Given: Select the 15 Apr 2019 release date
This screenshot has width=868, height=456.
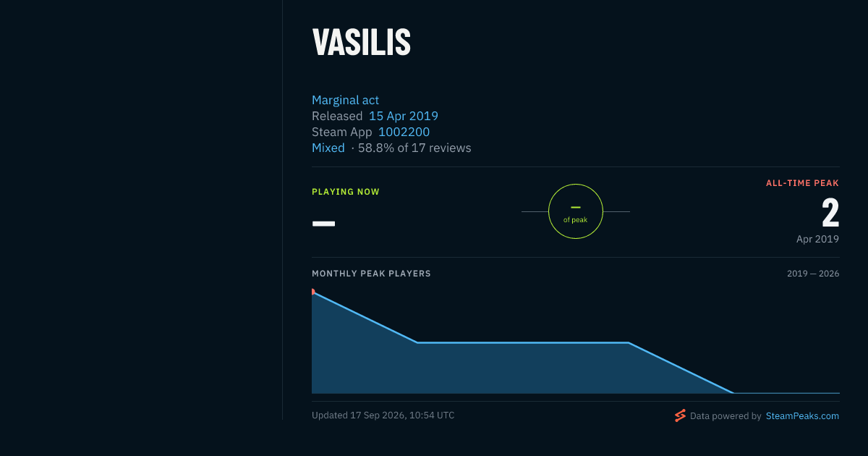Looking at the screenshot, I should [404, 116].
